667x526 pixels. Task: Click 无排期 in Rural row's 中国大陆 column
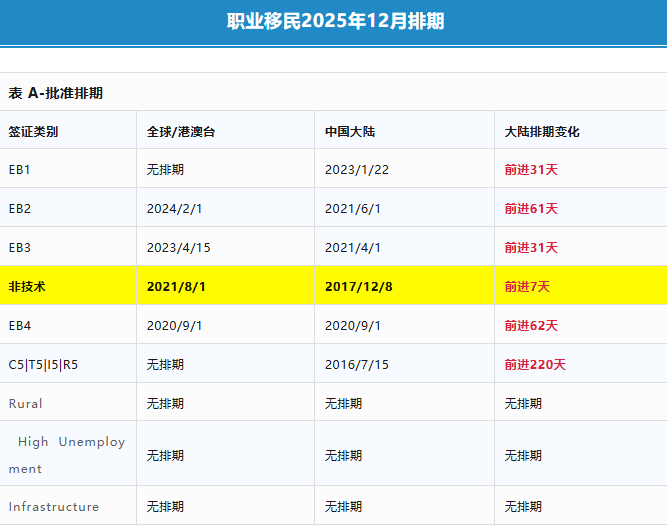click(x=343, y=404)
